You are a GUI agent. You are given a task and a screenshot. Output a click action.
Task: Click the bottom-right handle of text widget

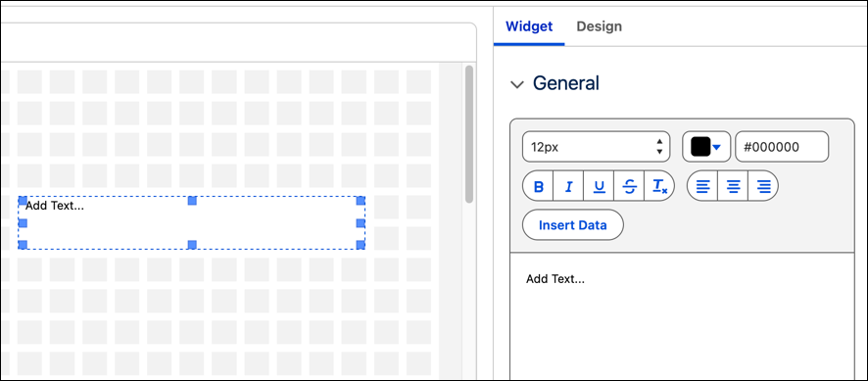(361, 245)
